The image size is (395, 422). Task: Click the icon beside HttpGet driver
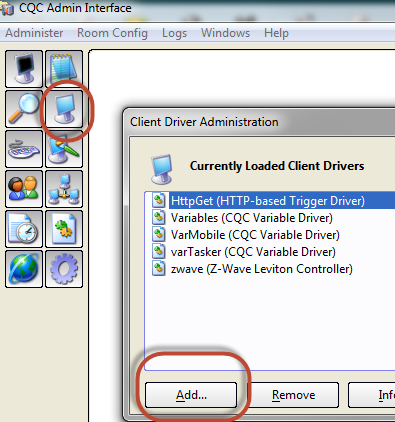159,200
